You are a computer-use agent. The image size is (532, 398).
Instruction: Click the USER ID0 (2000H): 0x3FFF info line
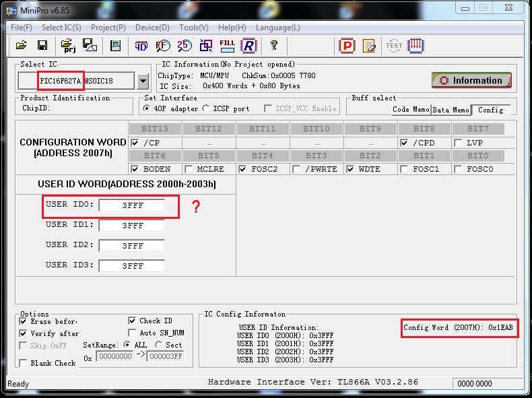[x=285, y=335]
